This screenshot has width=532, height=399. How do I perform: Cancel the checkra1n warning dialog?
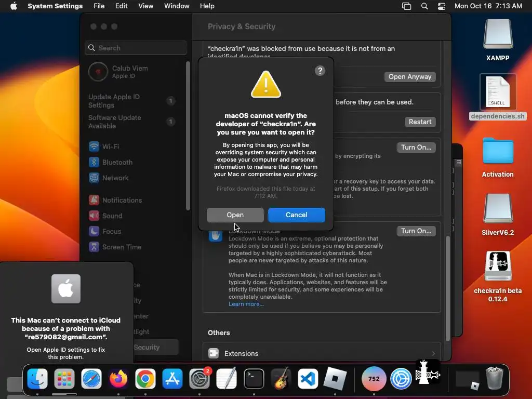coord(297,215)
